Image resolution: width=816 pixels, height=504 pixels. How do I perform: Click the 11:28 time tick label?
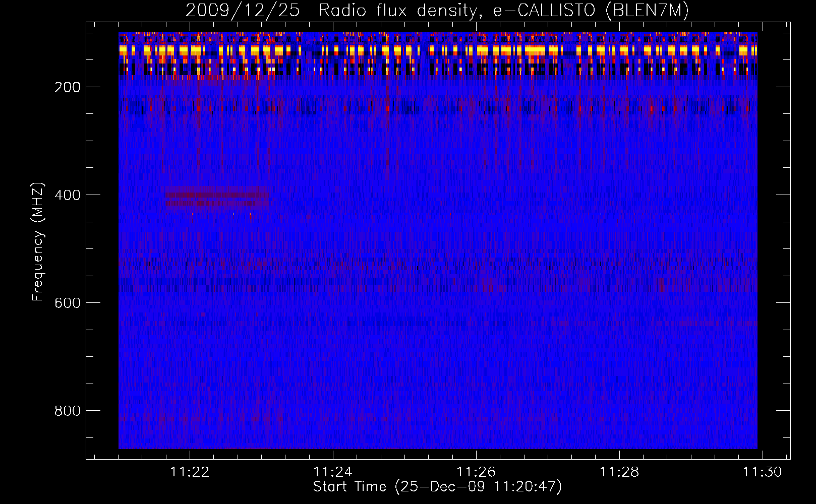coord(619,472)
